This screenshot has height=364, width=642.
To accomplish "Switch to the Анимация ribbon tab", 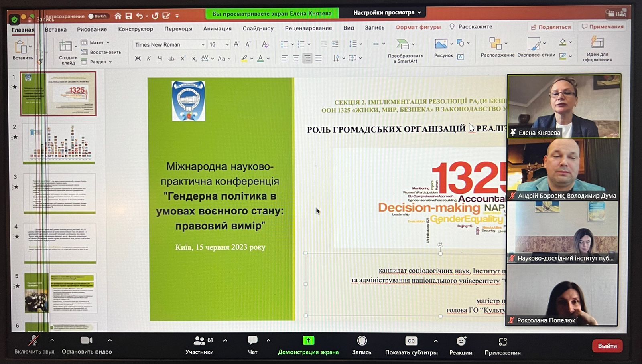I will click(x=217, y=28).
